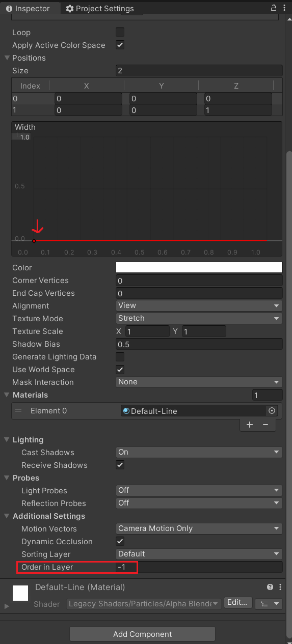Open the Alignment dropdown
The image size is (292, 644).
coord(199,306)
